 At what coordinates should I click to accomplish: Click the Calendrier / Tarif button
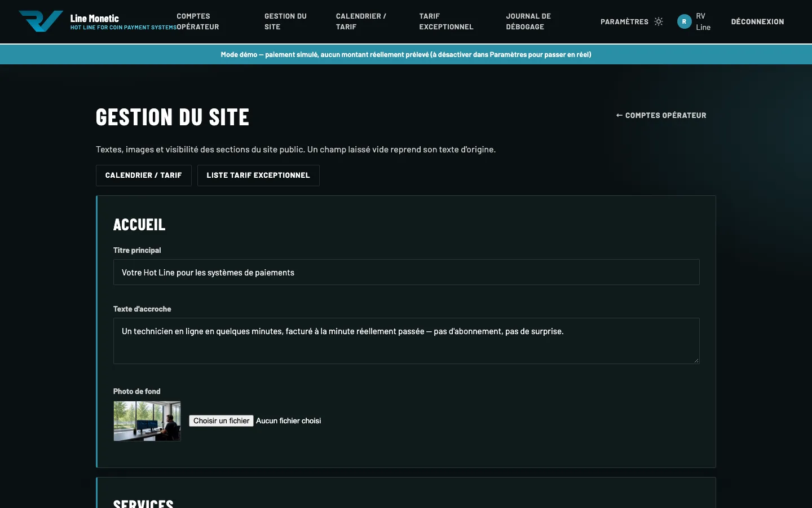point(144,176)
